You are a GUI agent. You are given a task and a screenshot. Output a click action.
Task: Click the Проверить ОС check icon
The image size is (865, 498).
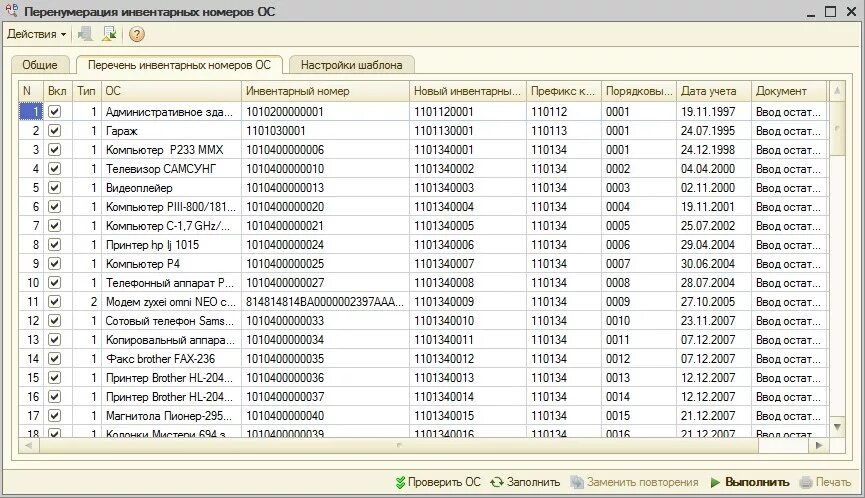pyautogui.click(x=401, y=482)
